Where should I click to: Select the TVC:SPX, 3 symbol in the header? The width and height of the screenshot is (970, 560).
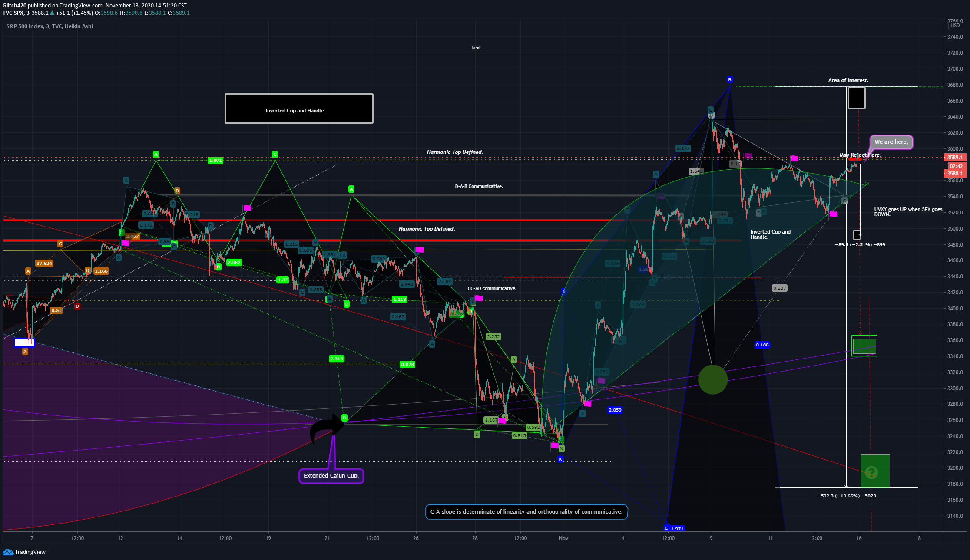coord(16,13)
